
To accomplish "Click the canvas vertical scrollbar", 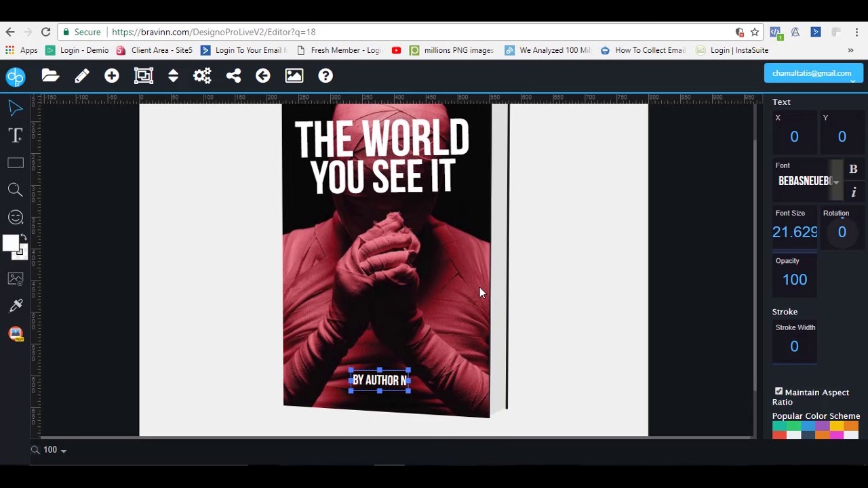I will pyautogui.click(x=756, y=264).
